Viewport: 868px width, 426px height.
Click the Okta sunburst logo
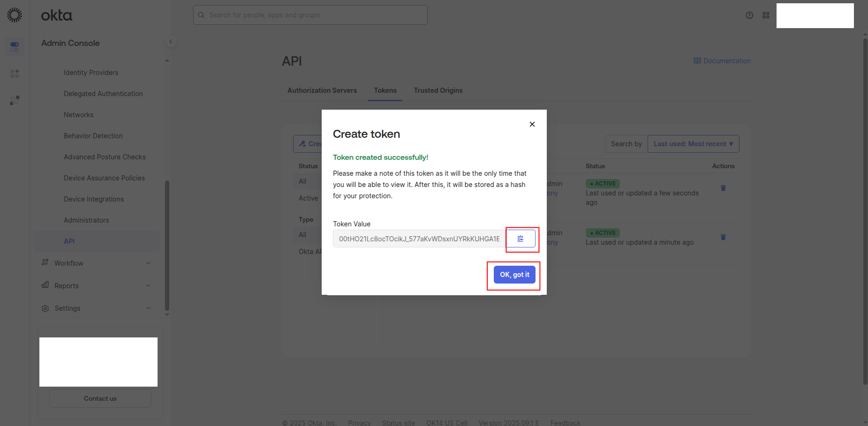point(15,15)
